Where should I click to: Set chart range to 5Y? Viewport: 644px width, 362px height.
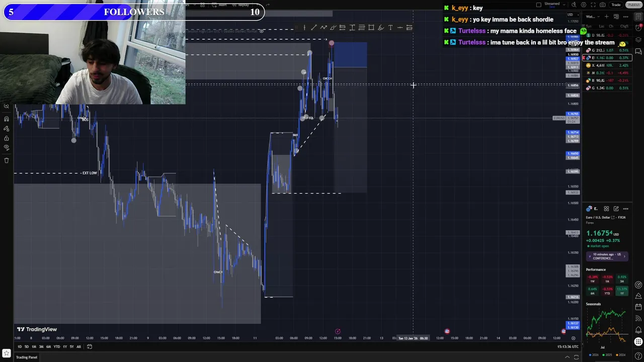[71, 346]
